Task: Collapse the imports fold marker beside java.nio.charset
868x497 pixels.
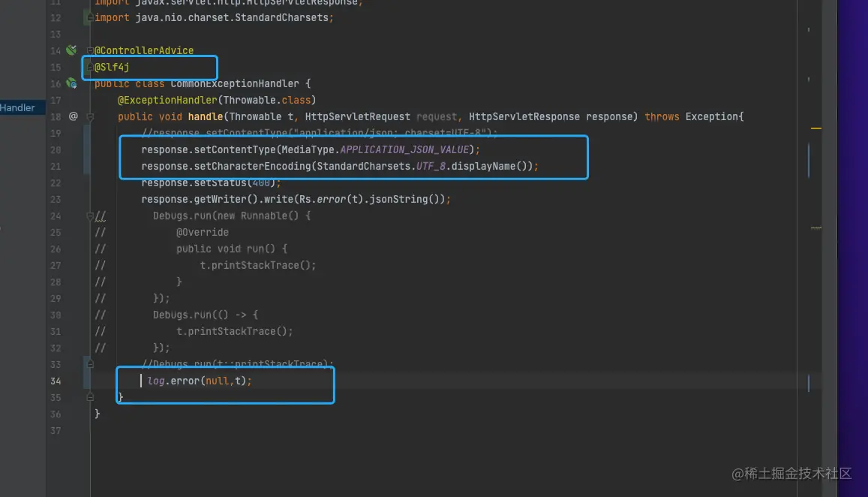Action: 90,18
